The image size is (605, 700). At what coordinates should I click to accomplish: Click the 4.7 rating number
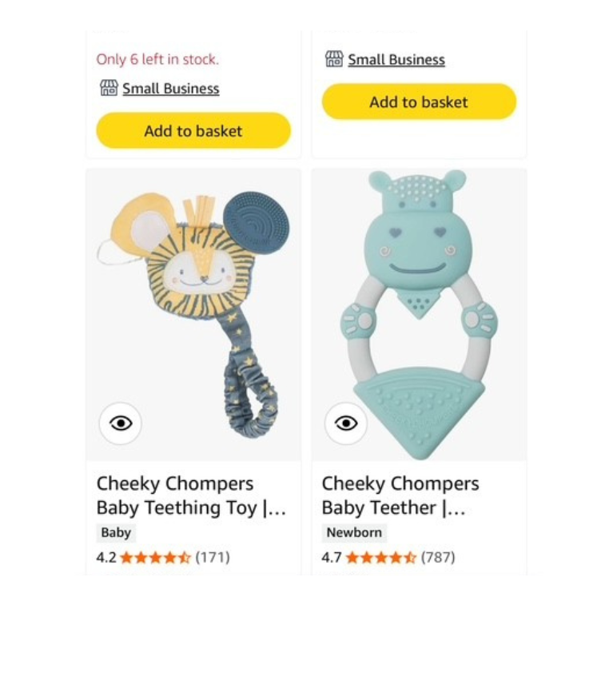332,558
